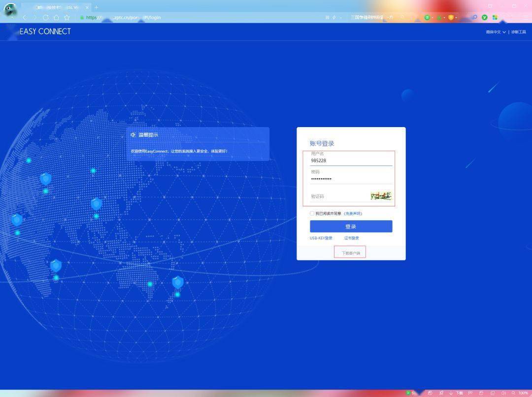Click the status bar green arrow icon
Image resolution: width=532 pixels, height=397 pixels.
pyautogui.click(x=408, y=393)
